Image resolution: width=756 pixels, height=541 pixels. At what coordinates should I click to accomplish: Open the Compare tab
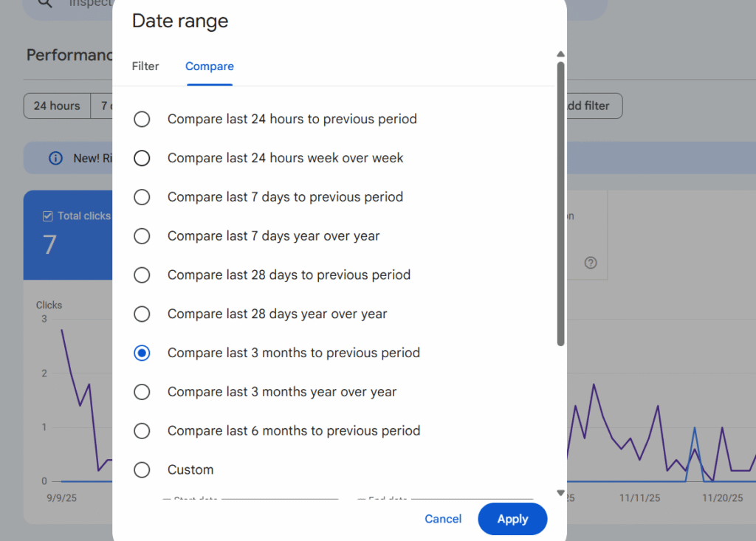[x=210, y=66]
